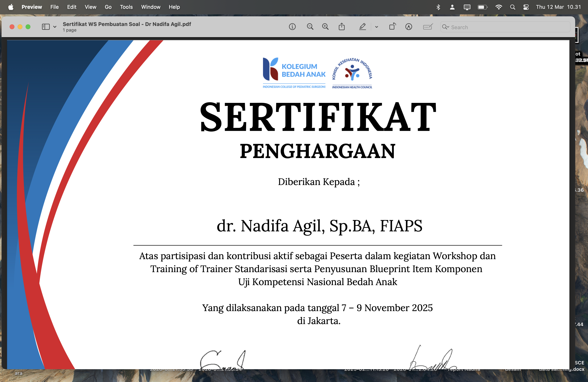
Task: Toggle the sidebar view button
Action: pyautogui.click(x=46, y=27)
